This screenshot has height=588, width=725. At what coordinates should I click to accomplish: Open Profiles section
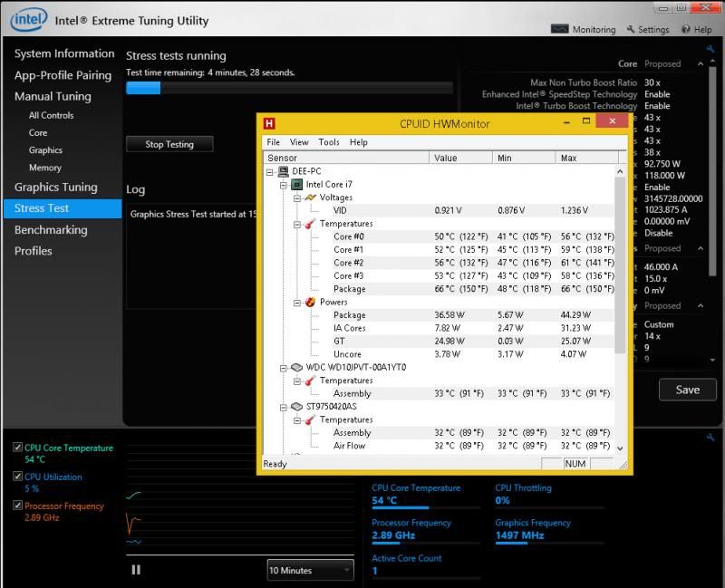[x=34, y=251]
